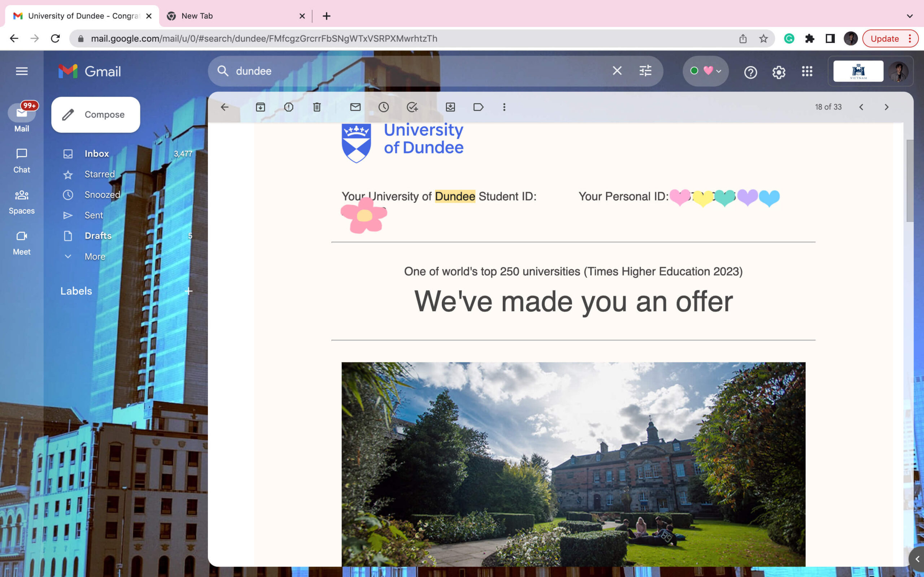The image size is (924, 577).
Task: Click the Add to Tasks icon
Action: 412,107
